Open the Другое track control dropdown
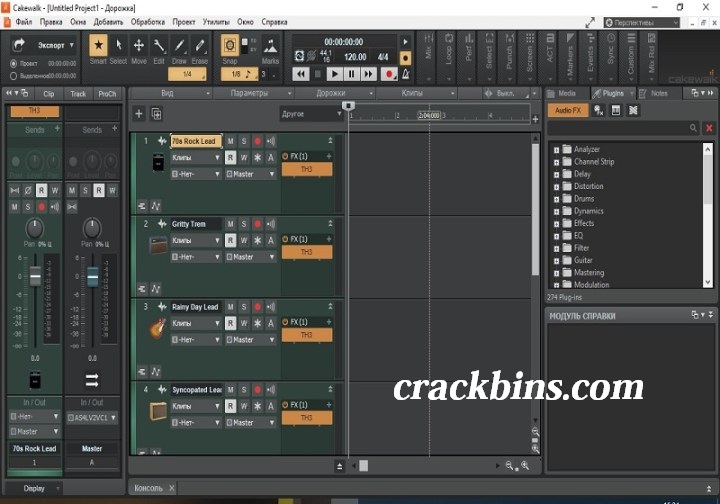The image size is (720, 504). pyautogui.click(x=311, y=114)
